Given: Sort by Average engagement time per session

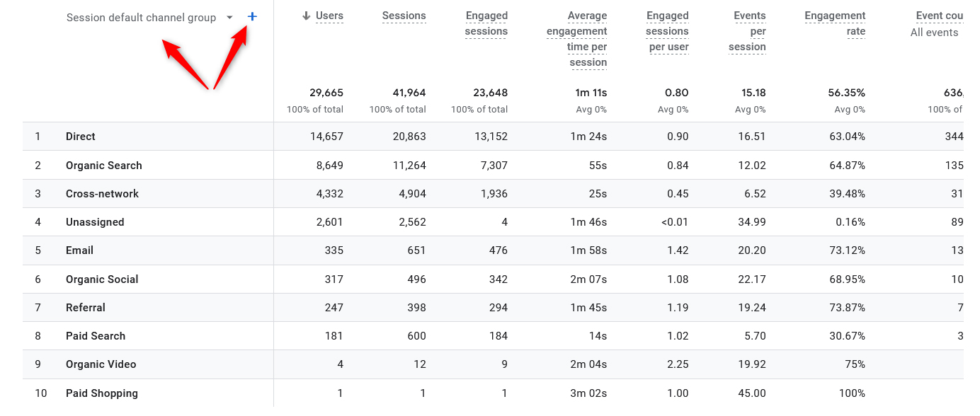Looking at the screenshot, I should pos(576,39).
